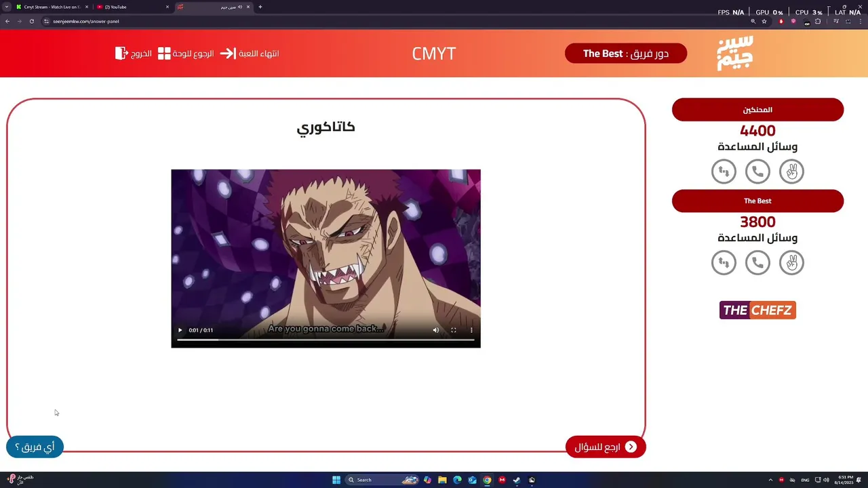This screenshot has height=488, width=868.
Task: Close the Cmyt Stream tab
Action: pyautogui.click(x=87, y=7)
